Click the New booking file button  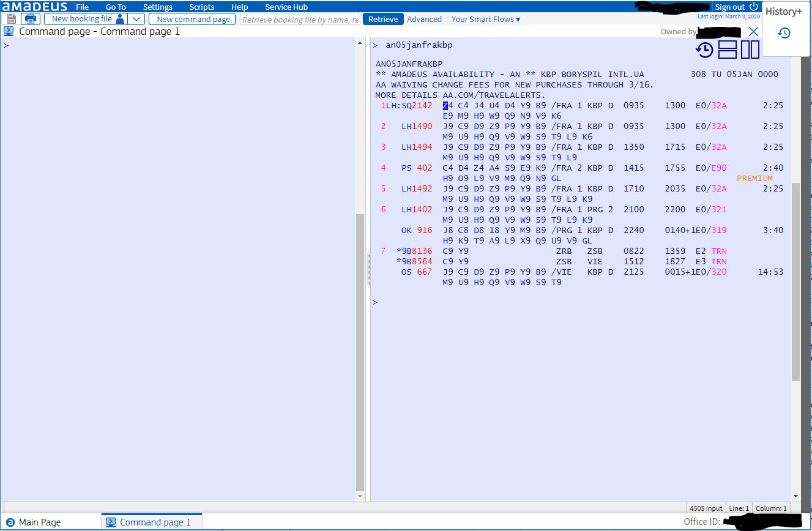(x=86, y=19)
